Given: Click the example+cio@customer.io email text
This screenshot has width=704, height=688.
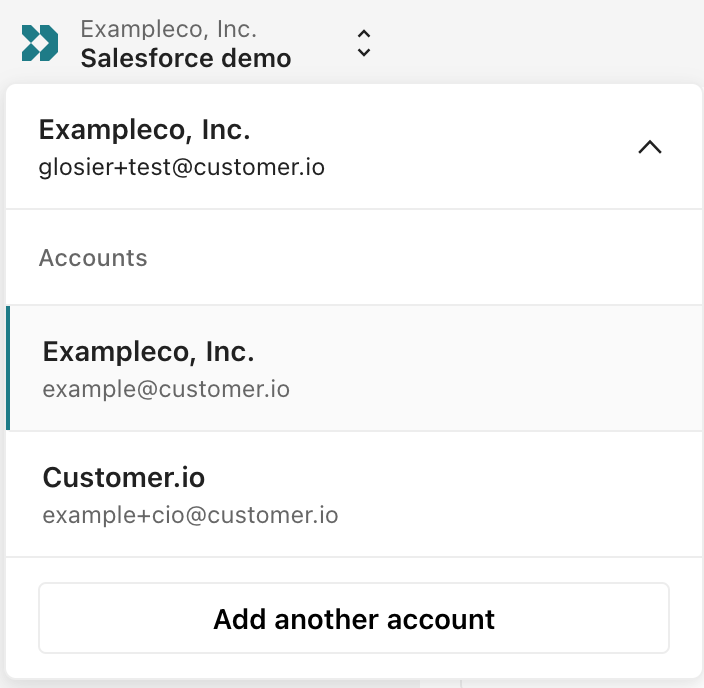Looking at the screenshot, I should point(190,515).
